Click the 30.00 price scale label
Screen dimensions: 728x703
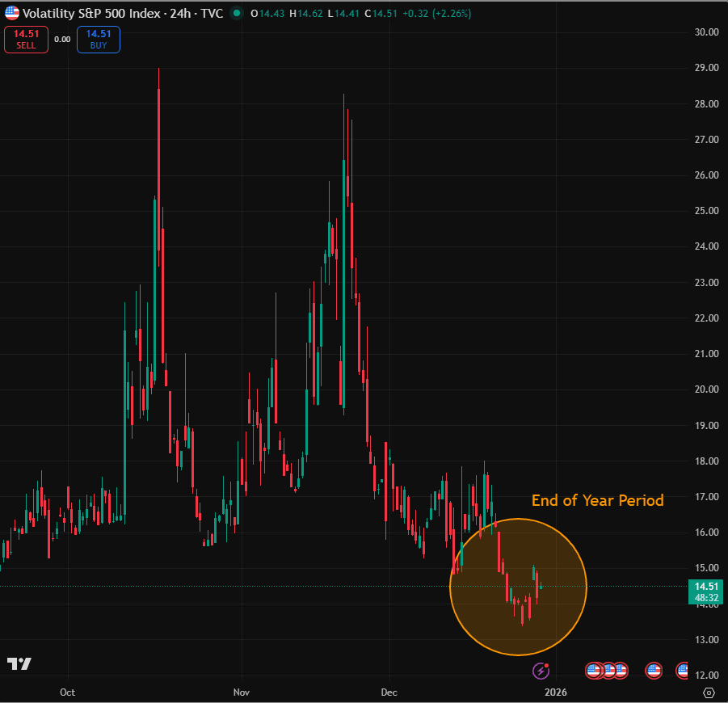(707, 32)
